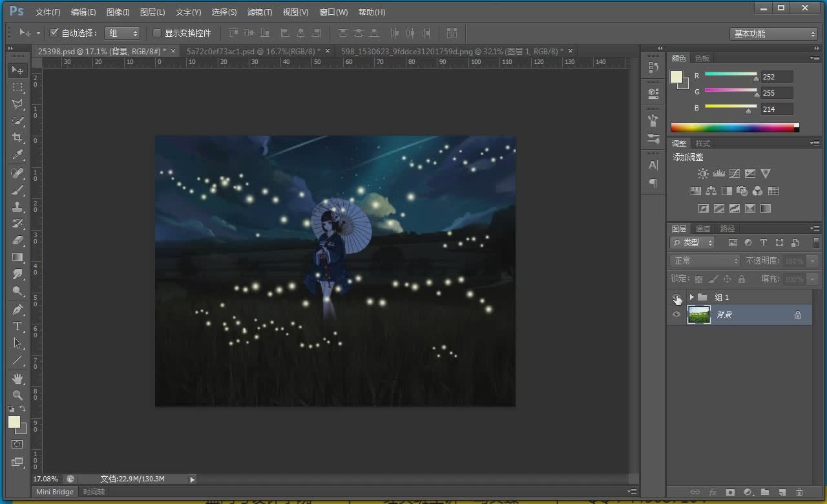Open the blend mode 正常 dropdown

[x=705, y=261]
